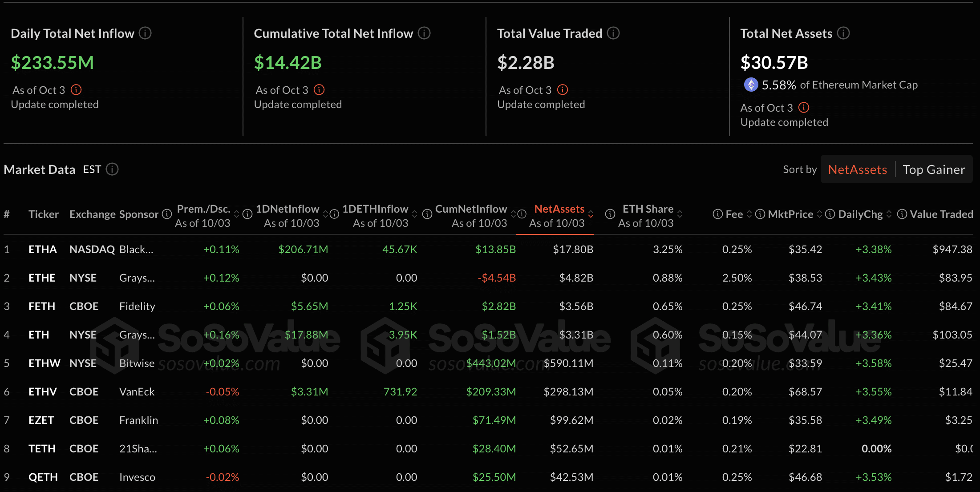Switch sorting to Top Gainer
Viewport: 980px width, 492px height.
click(934, 169)
